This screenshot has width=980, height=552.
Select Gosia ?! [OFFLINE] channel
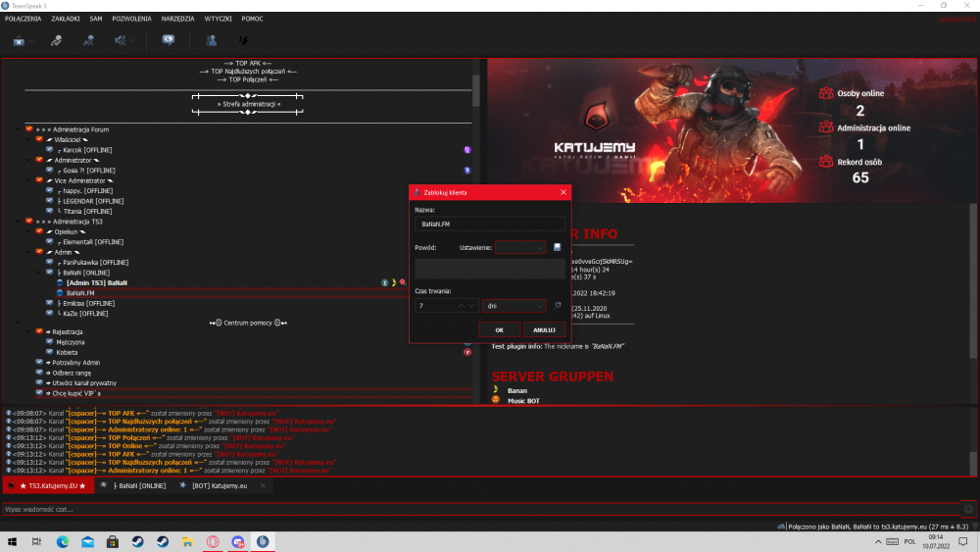86,170
